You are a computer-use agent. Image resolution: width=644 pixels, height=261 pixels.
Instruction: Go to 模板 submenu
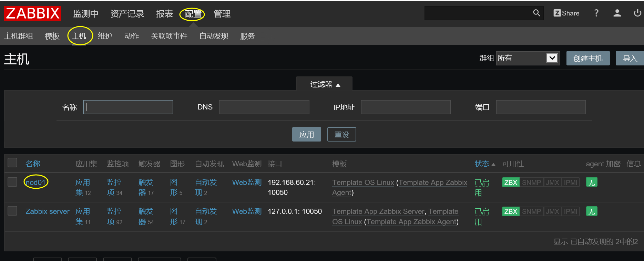tap(52, 36)
